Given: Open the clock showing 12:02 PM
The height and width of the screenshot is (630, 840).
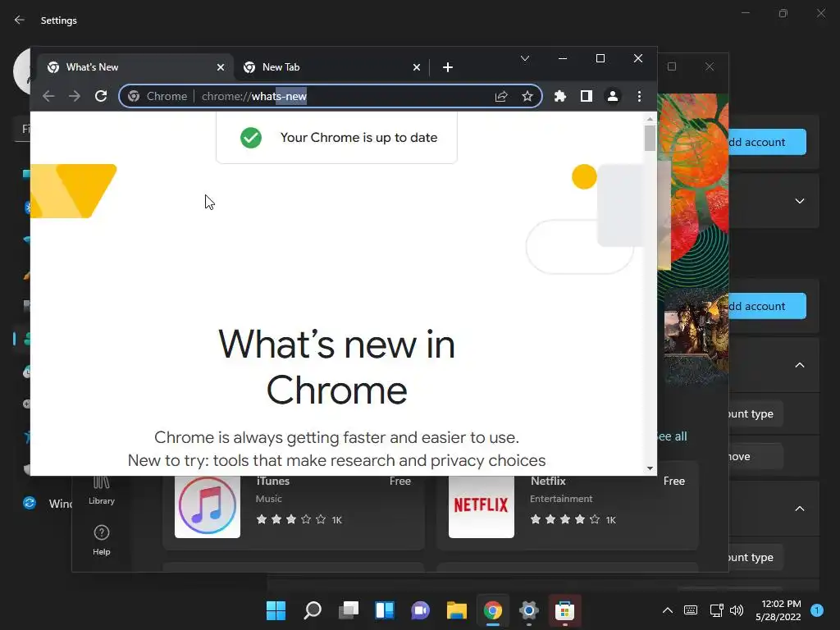Looking at the screenshot, I should tap(778, 610).
